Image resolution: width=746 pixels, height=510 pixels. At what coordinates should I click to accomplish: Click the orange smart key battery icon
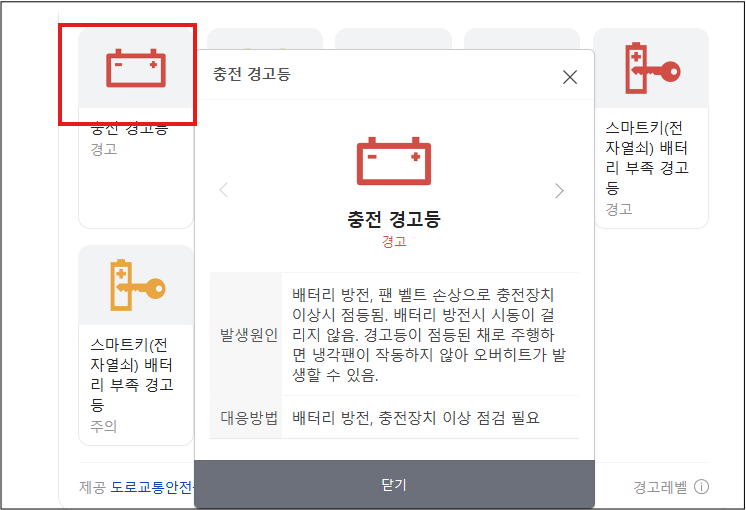[136, 285]
